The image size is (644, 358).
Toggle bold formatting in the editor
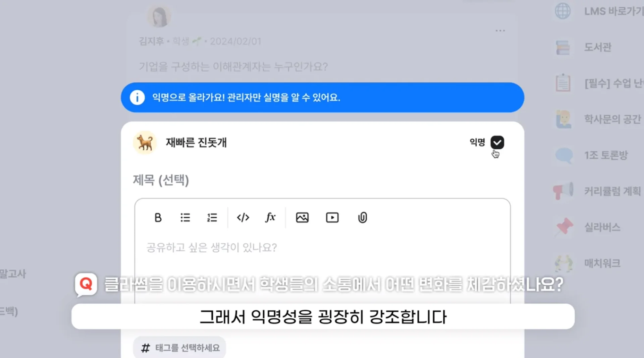click(x=158, y=218)
